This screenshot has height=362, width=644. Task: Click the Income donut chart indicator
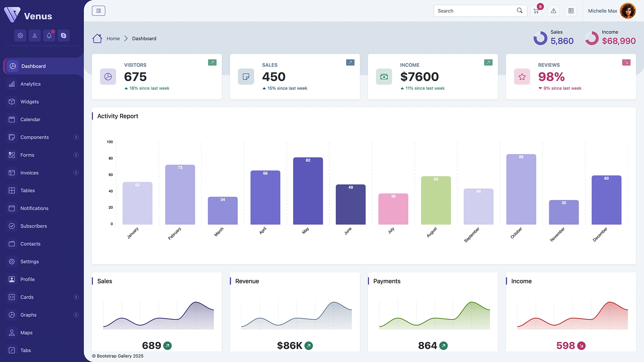tap(592, 38)
